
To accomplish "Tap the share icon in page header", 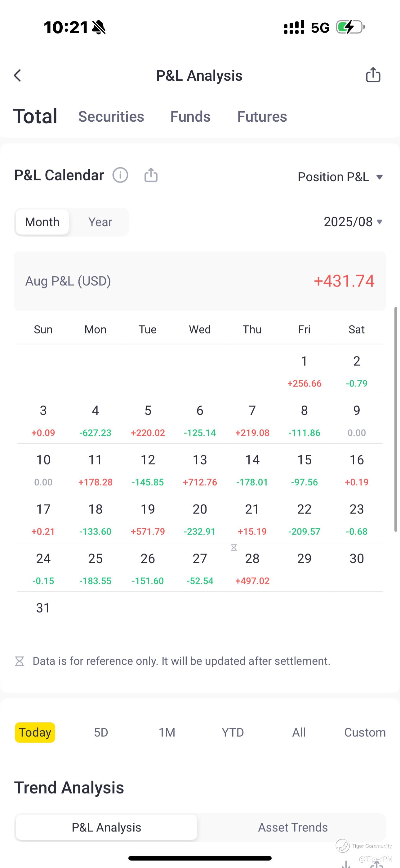I will coord(373,75).
